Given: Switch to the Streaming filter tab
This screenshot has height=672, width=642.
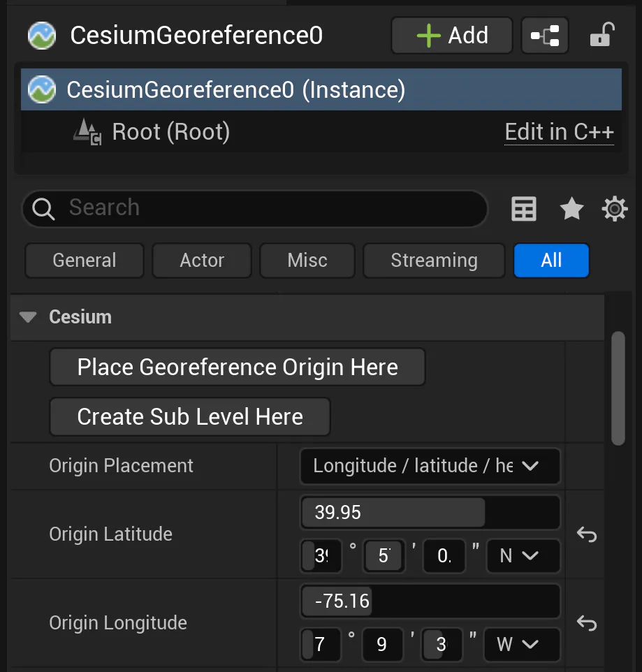Looking at the screenshot, I should pyautogui.click(x=434, y=261).
